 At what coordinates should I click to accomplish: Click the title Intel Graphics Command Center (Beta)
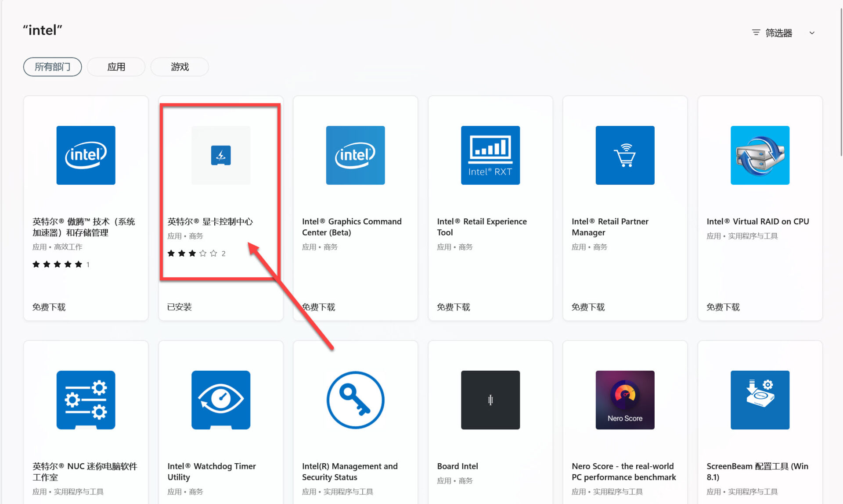point(352,227)
